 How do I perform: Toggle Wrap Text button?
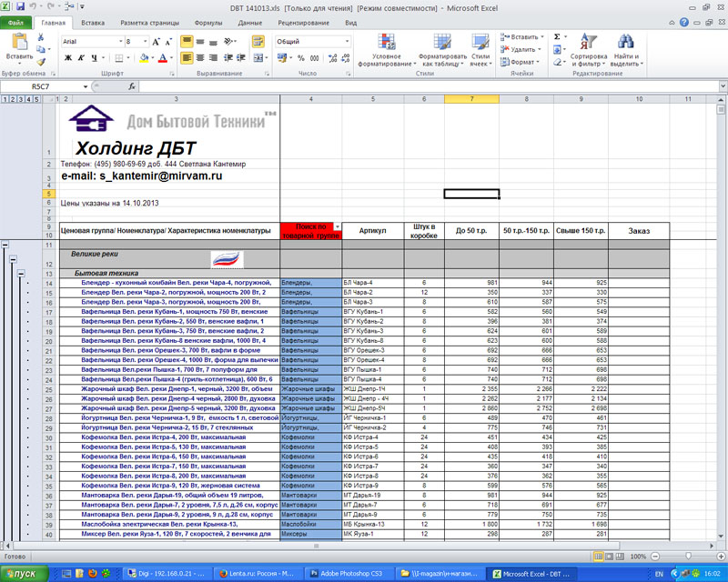[258, 42]
